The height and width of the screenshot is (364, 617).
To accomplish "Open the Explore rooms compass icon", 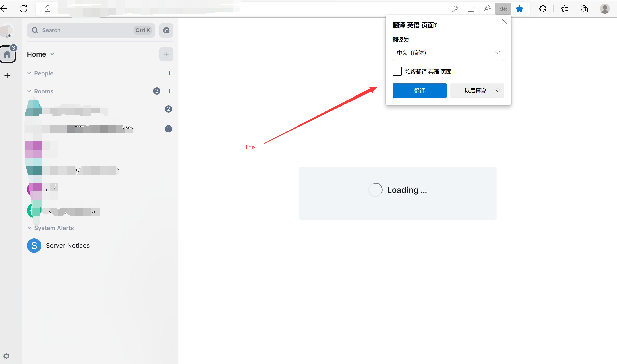I will 166,30.
